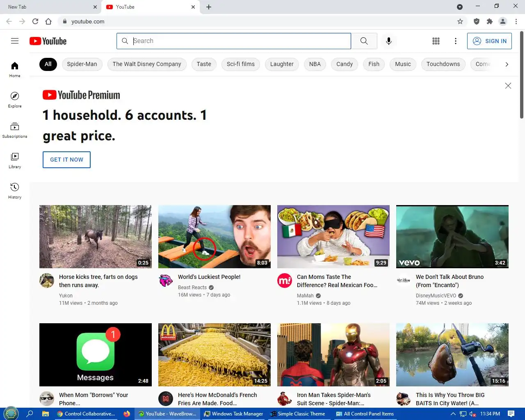The width and height of the screenshot is (525, 420).
Task: Select the All filter chip
Action: tap(48, 64)
